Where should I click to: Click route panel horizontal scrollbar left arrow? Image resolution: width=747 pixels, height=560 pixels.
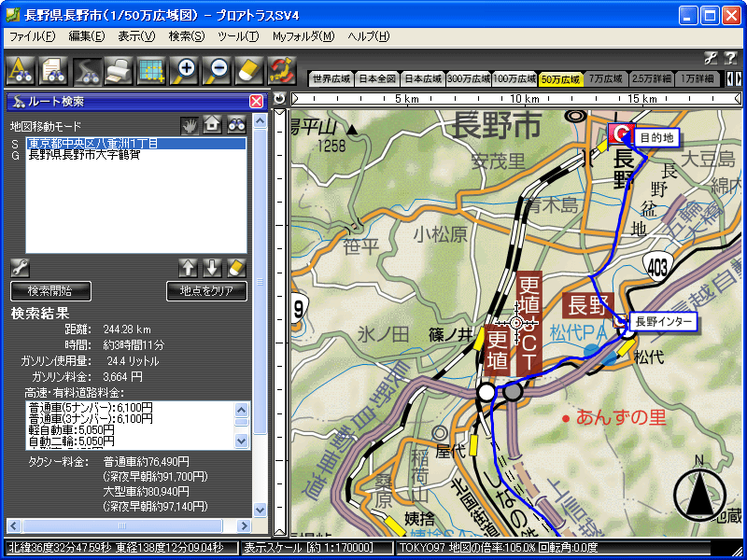(x=13, y=525)
